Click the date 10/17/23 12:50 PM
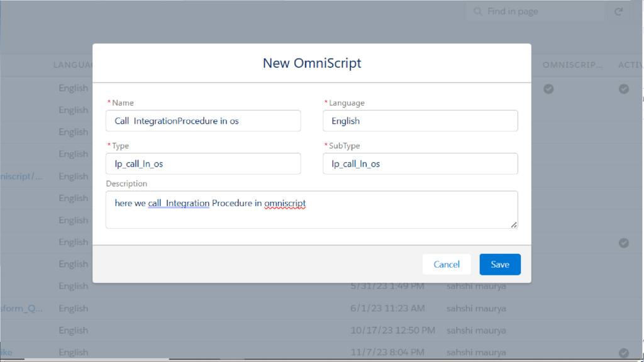The image size is (644, 362). tap(392, 331)
